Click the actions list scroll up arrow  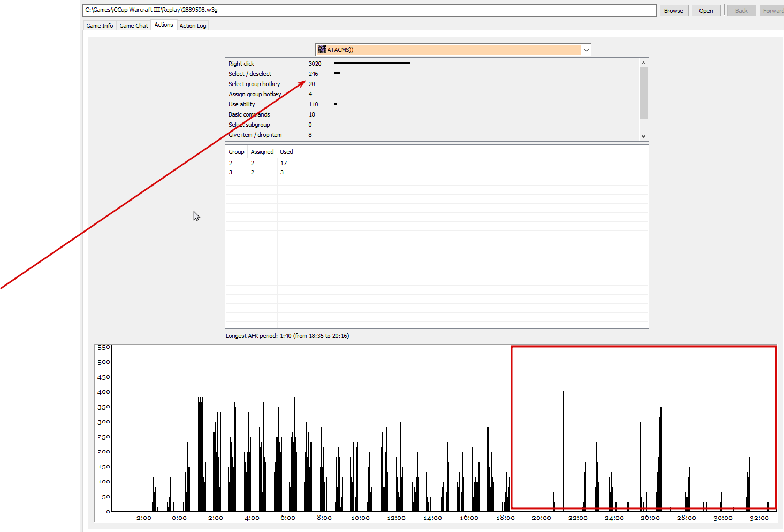coord(643,63)
